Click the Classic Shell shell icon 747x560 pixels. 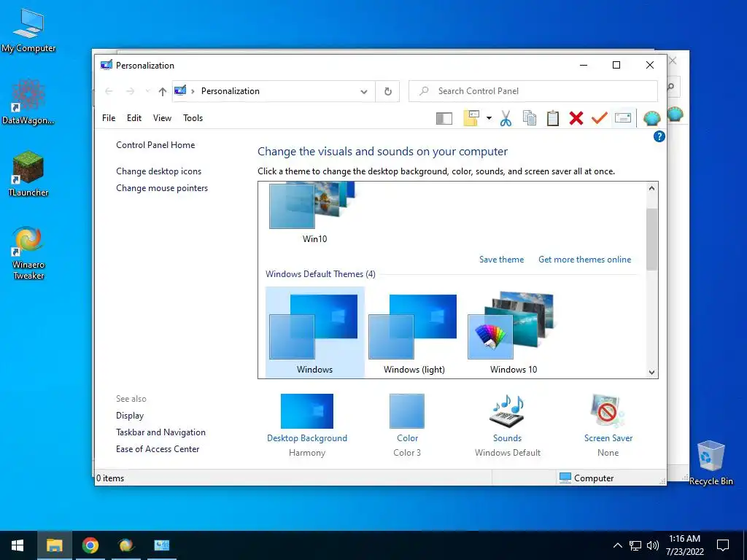[651, 118]
